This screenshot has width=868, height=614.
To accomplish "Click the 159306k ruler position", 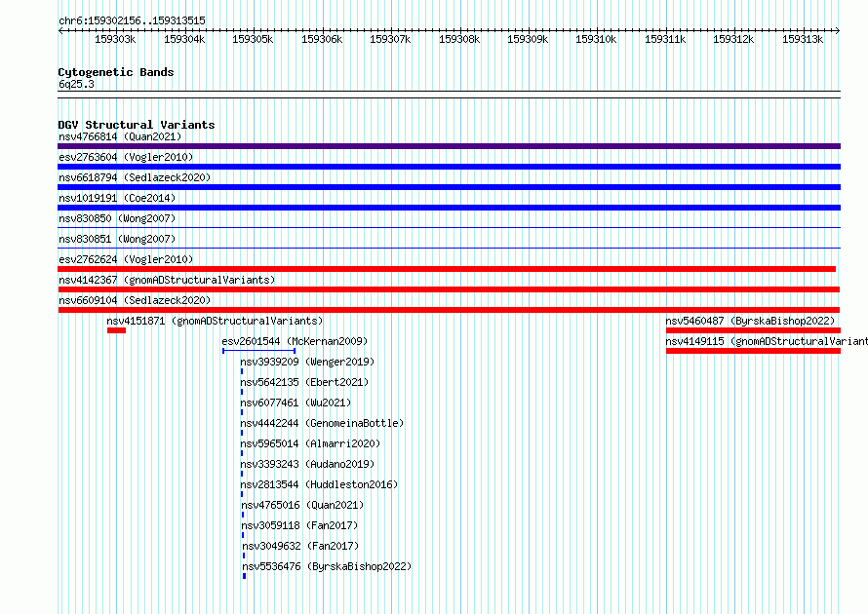I will 322,39.
